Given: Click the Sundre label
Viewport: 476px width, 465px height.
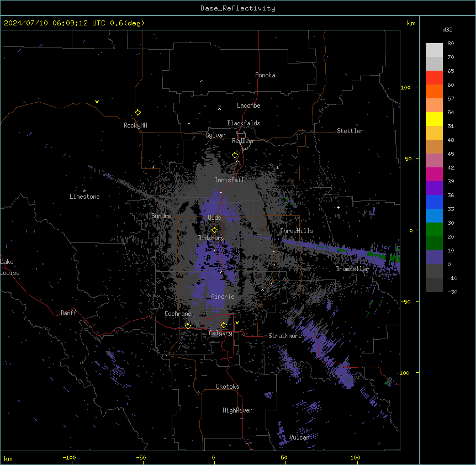Looking at the screenshot, I should (161, 216).
